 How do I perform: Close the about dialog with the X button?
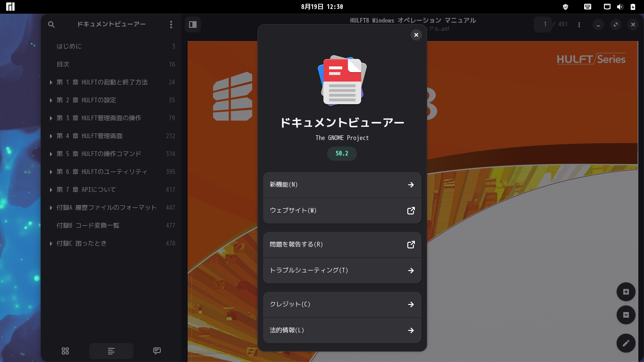[x=416, y=35]
